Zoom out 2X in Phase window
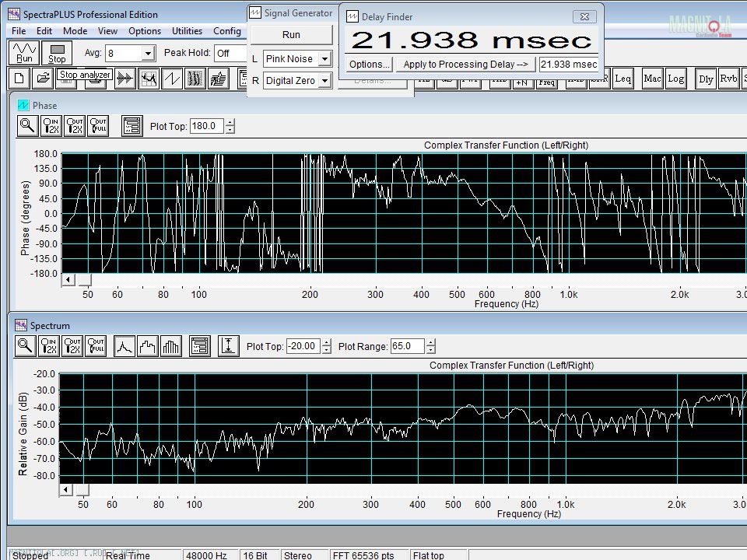 [x=75, y=126]
